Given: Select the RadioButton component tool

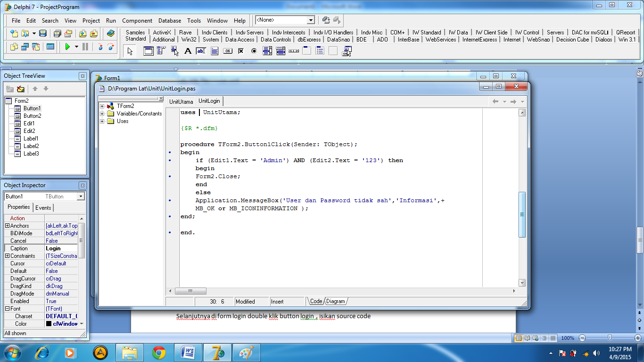Looking at the screenshot, I should click(255, 51).
